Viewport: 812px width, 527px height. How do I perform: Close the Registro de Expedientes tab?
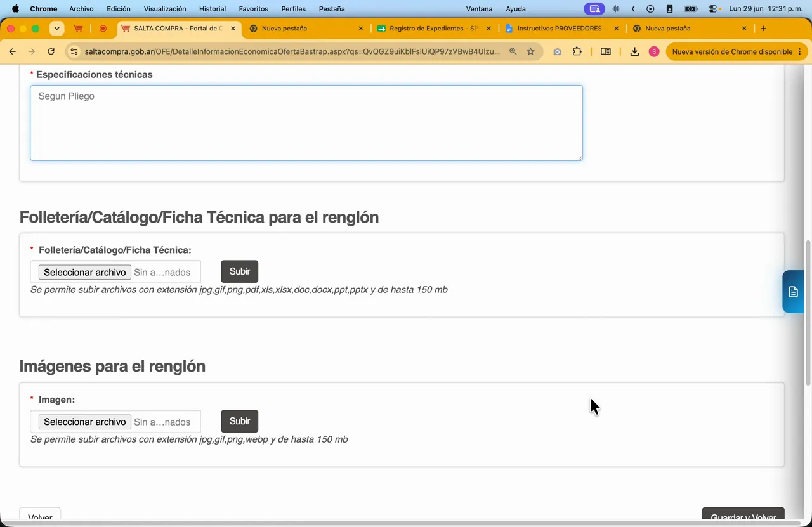click(x=488, y=29)
